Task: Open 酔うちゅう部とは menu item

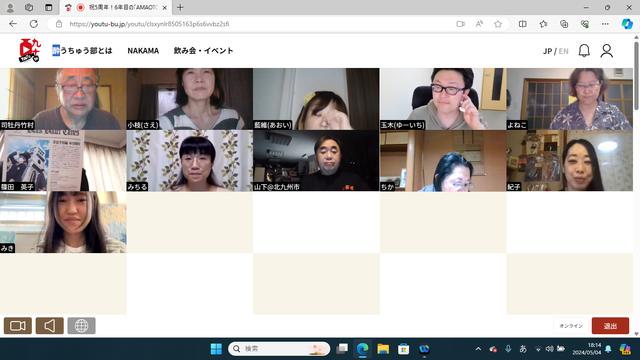Action: point(82,51)
